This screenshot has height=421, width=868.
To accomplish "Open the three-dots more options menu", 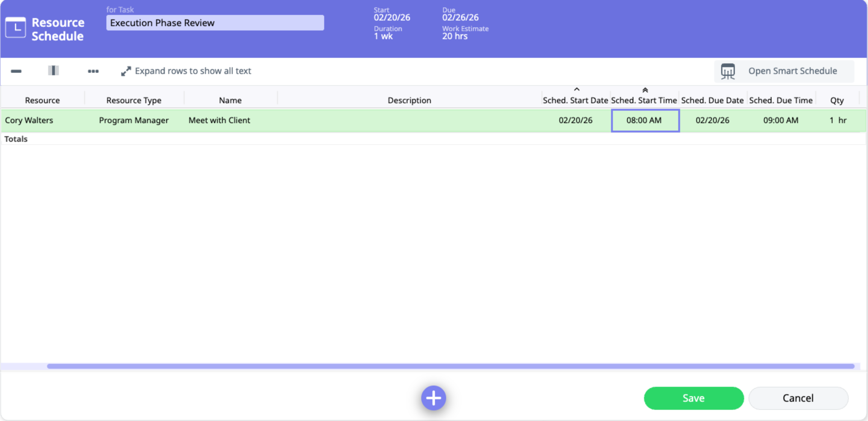I will [93, 71].
